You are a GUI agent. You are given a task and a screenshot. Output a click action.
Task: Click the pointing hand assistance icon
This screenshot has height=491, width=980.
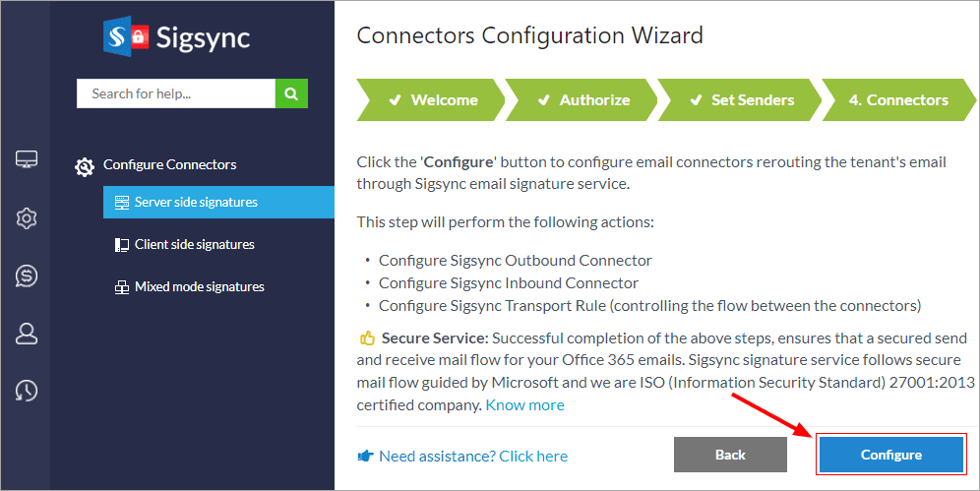(x=365, y=457)
